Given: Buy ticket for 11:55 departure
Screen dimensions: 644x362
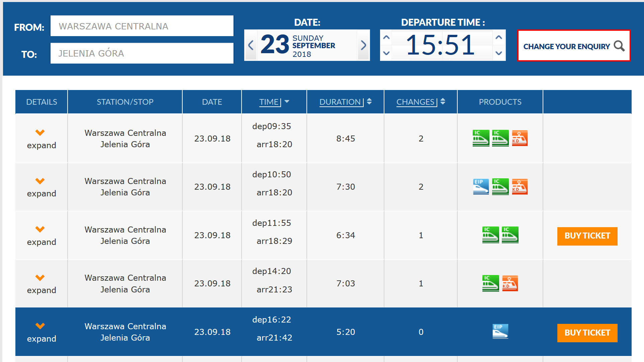Looking at the screenshot, I should click(587, 236).
